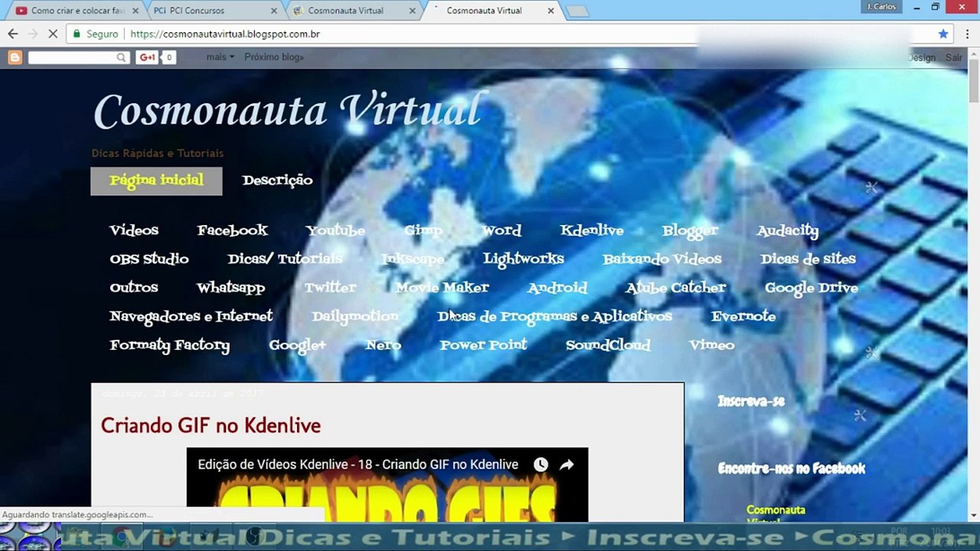Image resolution: width=980 pixels, height=551 pixels.
Task: Close the YouTube 'Como criar' tab
Action: click(136, 11)
